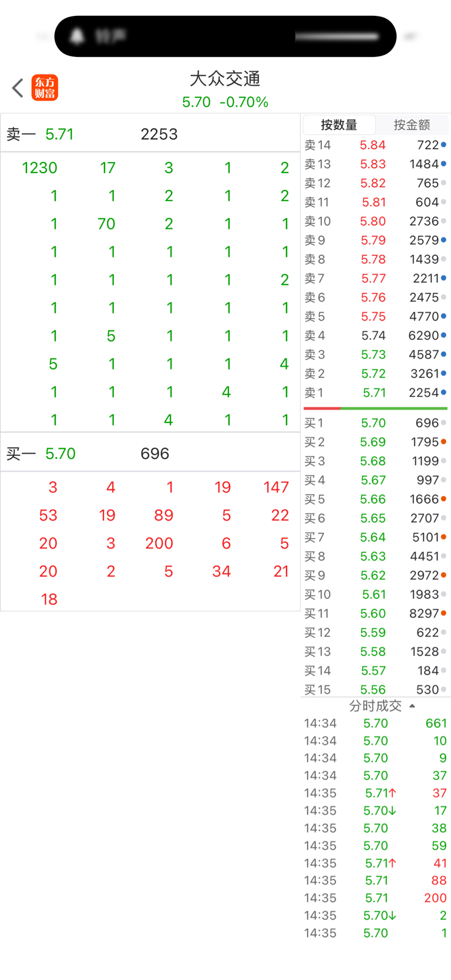Image resolution: width=451 pixels, height=980 pixels.
Task: Select the sell order quantity 1230
Action: pos(39,168)
